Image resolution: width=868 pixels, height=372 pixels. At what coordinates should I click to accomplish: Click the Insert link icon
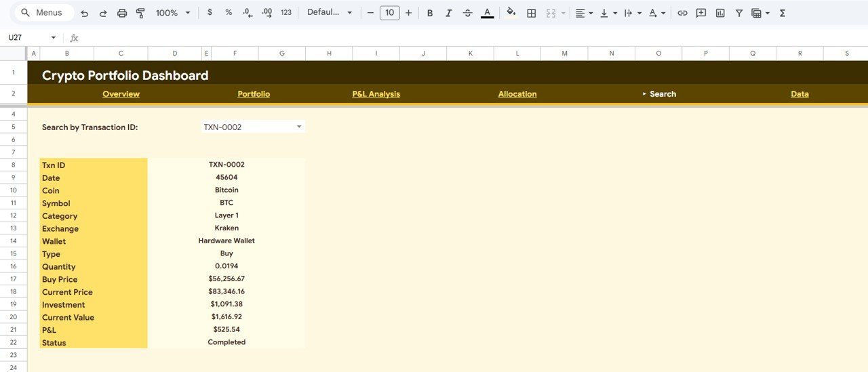[x=682, y=13]
